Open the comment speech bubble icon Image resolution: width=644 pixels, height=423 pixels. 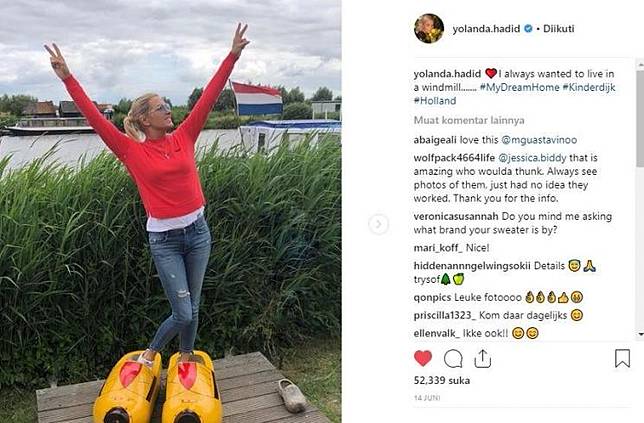click(x=453, y=359)
